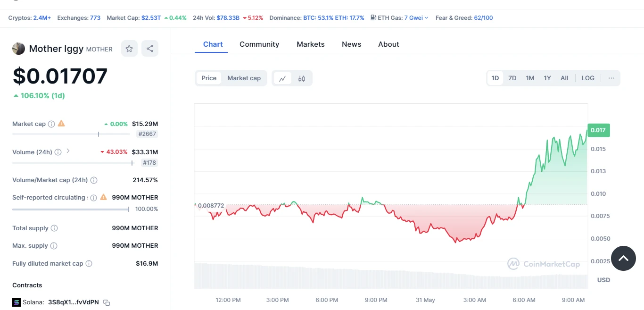Click the circulating supply warning triangle

[x=104, y=197]
